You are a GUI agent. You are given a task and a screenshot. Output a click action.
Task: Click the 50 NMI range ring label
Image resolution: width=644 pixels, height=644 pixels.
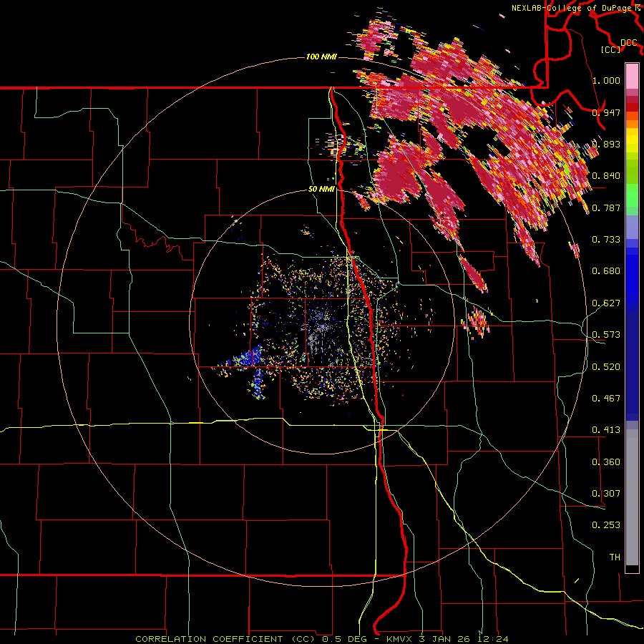(321, 190)
